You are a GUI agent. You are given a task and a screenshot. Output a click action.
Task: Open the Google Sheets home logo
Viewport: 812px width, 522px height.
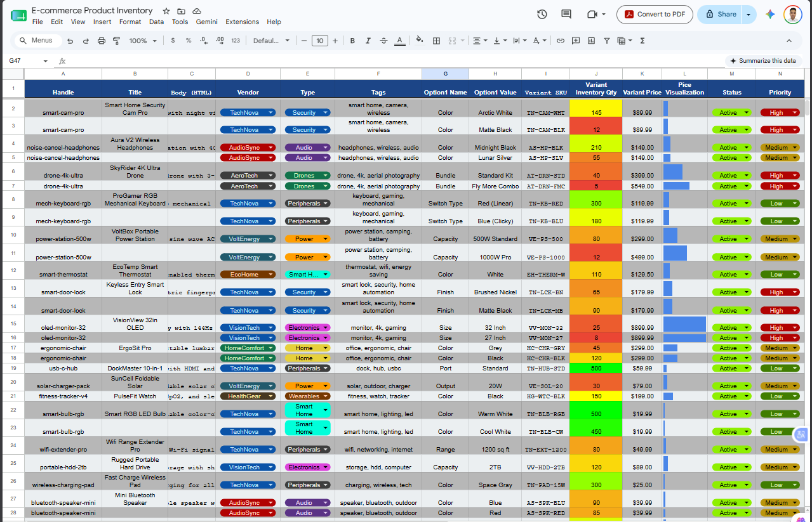tap(18, 15)
